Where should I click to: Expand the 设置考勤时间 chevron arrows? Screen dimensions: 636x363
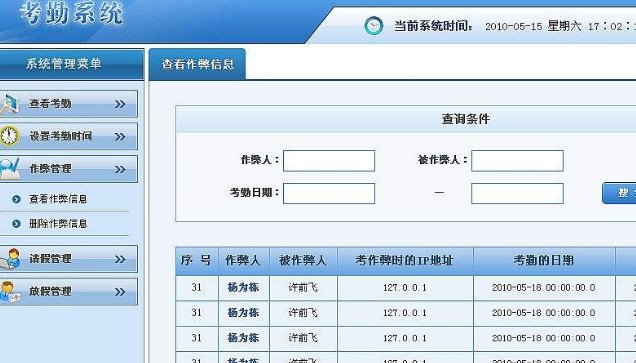120,137
